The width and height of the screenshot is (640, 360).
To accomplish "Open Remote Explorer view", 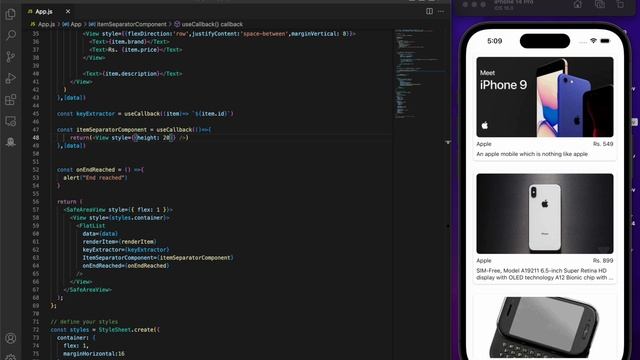I will pos(11,121).
